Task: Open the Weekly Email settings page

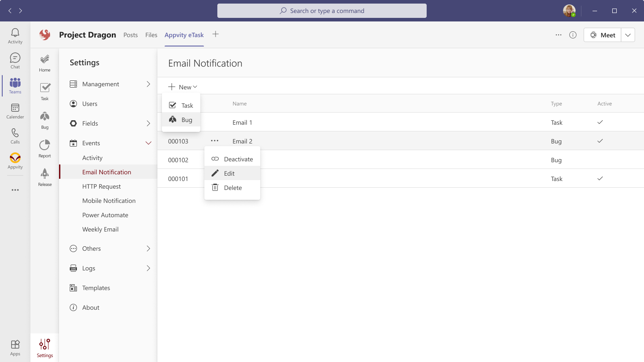Action: [100, 229]
